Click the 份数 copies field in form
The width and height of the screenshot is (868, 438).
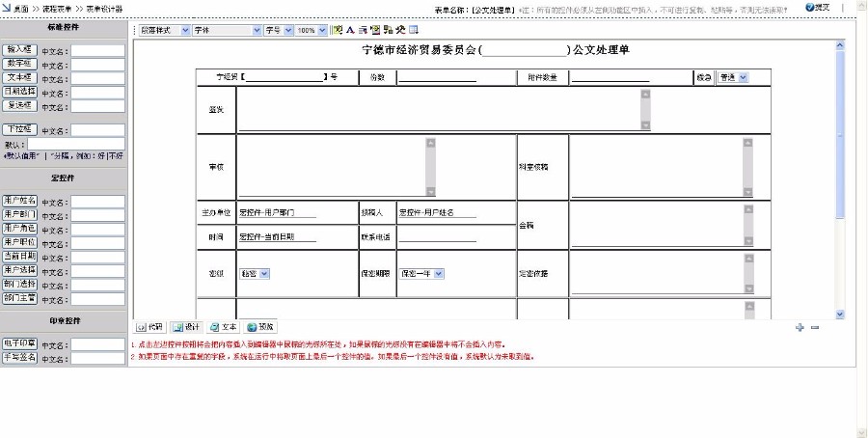pyautogui.click(x=437, y=77)
